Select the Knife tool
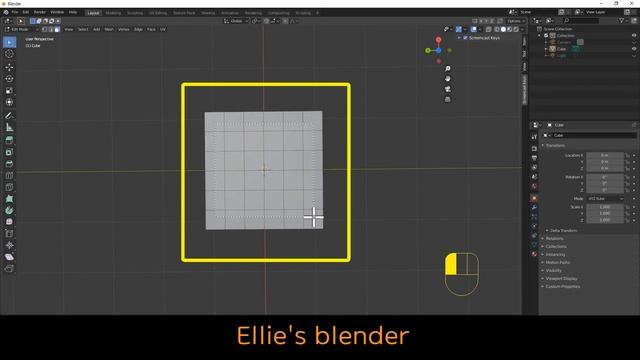 tap(9, 187)
